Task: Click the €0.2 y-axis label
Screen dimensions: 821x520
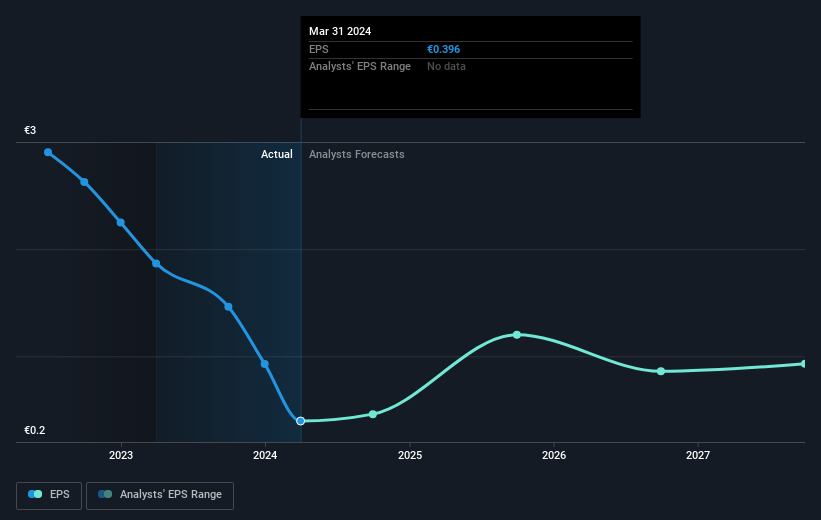Action: [x=35, y=430]
